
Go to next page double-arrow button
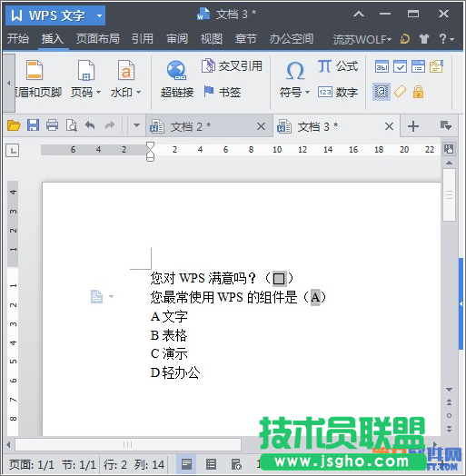click(x=450, y=429)
